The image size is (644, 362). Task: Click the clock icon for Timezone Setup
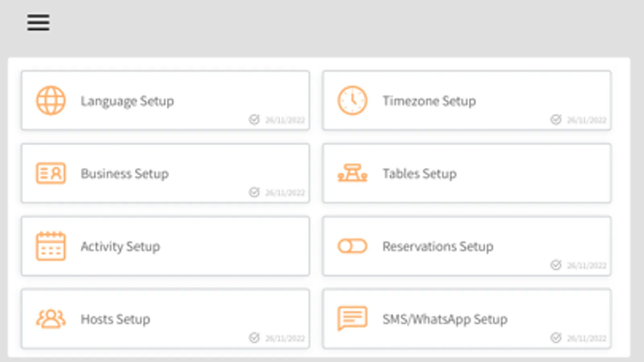tap(352, 101)
